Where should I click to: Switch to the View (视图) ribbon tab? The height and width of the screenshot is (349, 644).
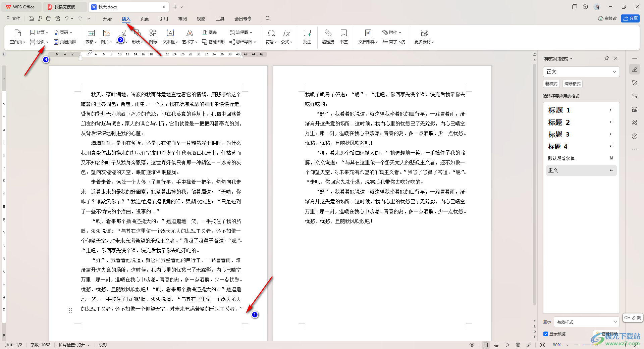(201, 19)
